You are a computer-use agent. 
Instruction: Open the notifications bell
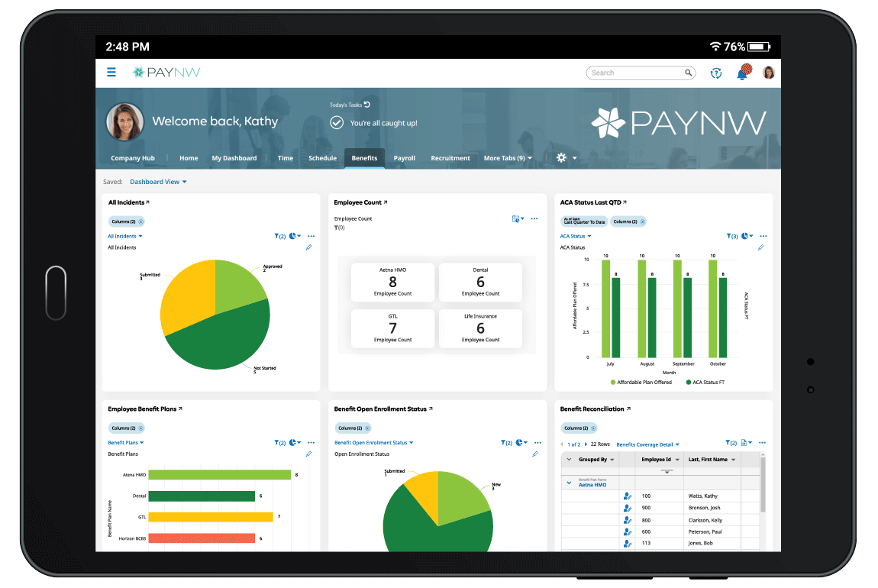[x=741, y=73]
